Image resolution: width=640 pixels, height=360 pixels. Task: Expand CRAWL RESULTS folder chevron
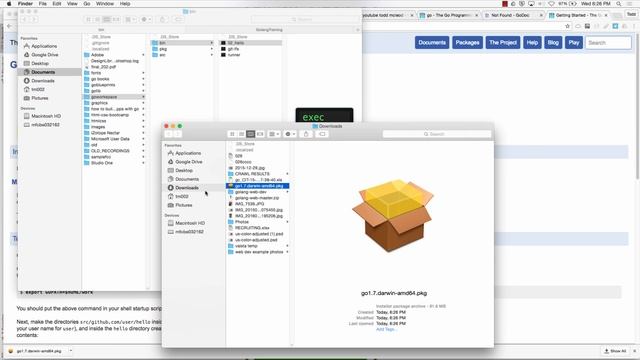pyautogui.click(x=287, y=174)
